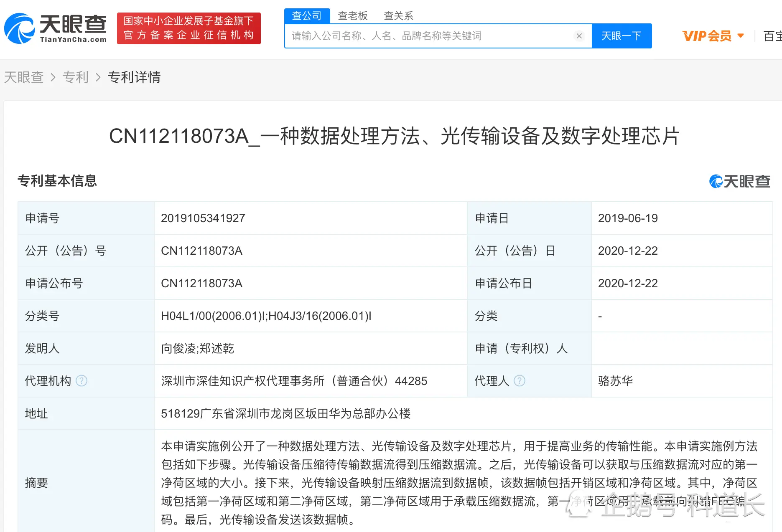Select classification H04L1/00(2006.01)I text
Viewport: 782px width, 532px height.
(x=213, y=316)
